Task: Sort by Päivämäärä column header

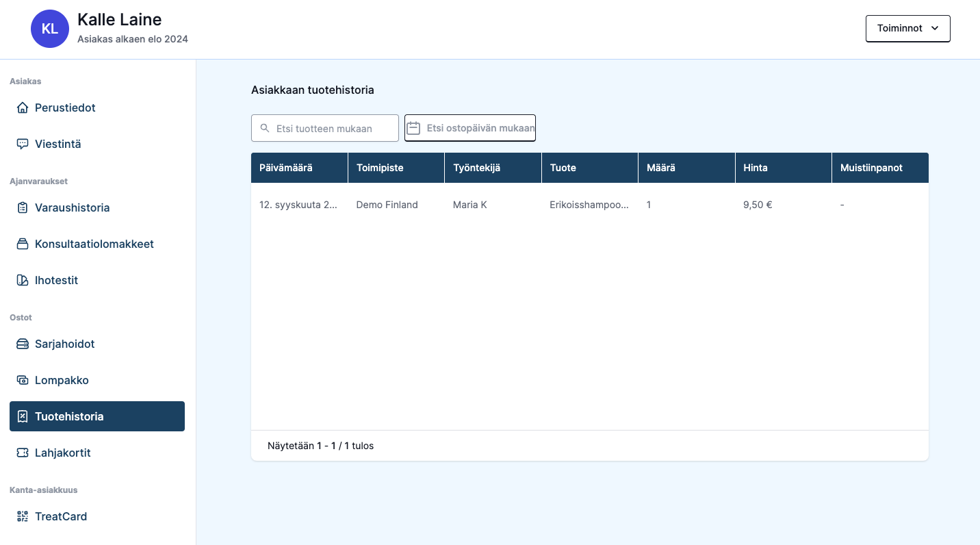Action: [299, 168]
